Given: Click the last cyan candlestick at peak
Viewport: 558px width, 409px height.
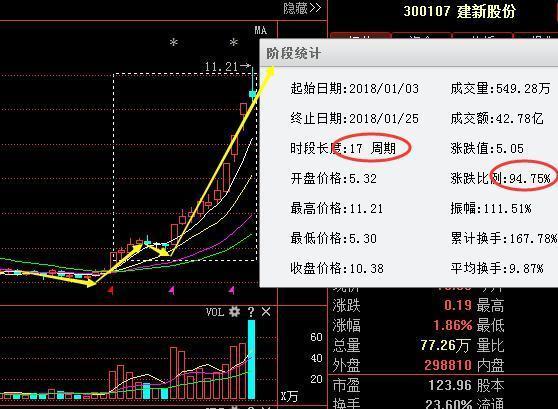Looking at the screenshot, I should (252, 93).
